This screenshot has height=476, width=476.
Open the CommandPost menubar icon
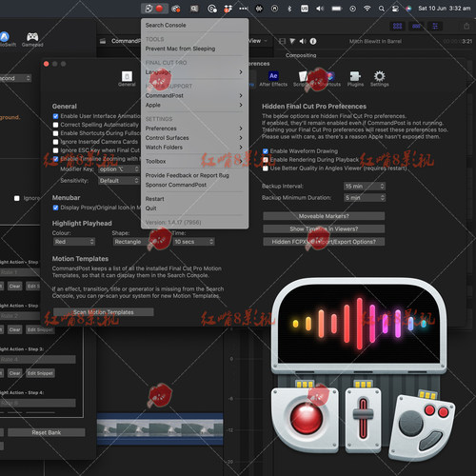click(149, 9)
